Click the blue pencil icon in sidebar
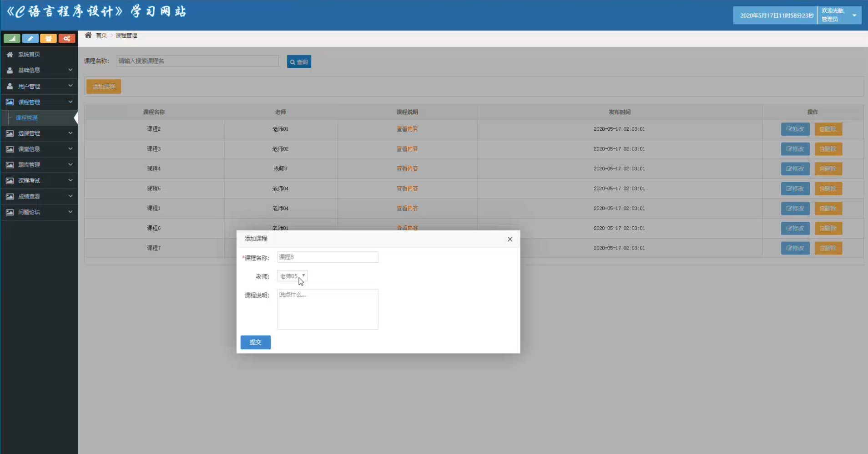The width and height of the screenshot is (868, 454). (30, 39)
